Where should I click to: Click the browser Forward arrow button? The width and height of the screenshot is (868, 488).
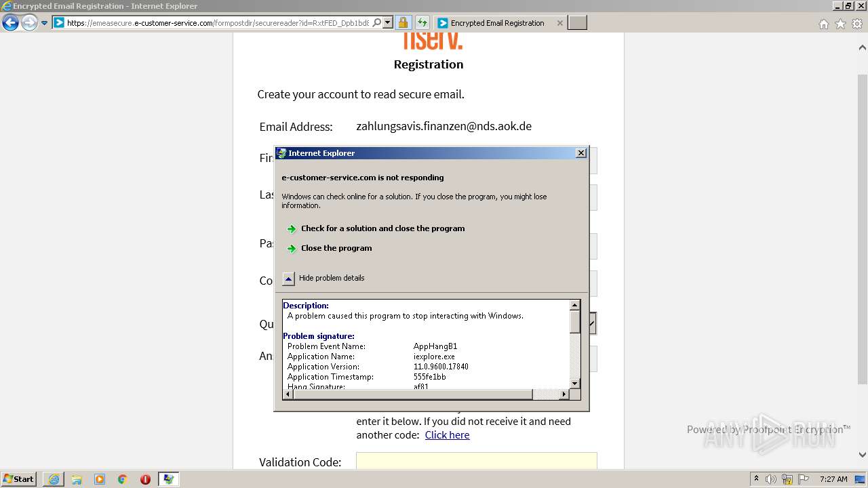(x=29, y=23)
